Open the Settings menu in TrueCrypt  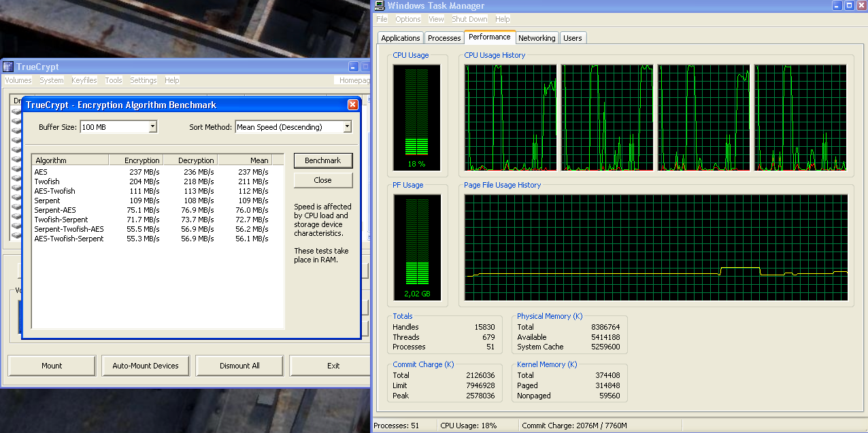[x=144, y=80]
